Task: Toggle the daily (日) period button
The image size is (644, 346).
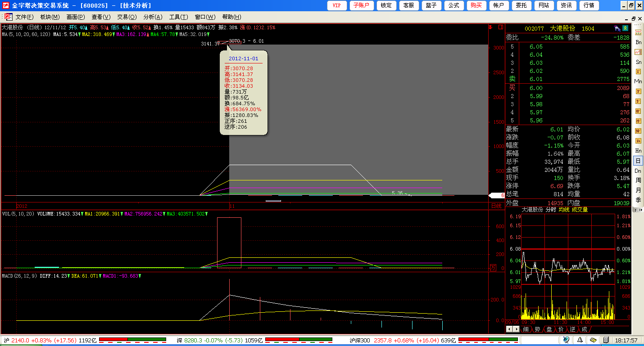Action: pos(638,161)
